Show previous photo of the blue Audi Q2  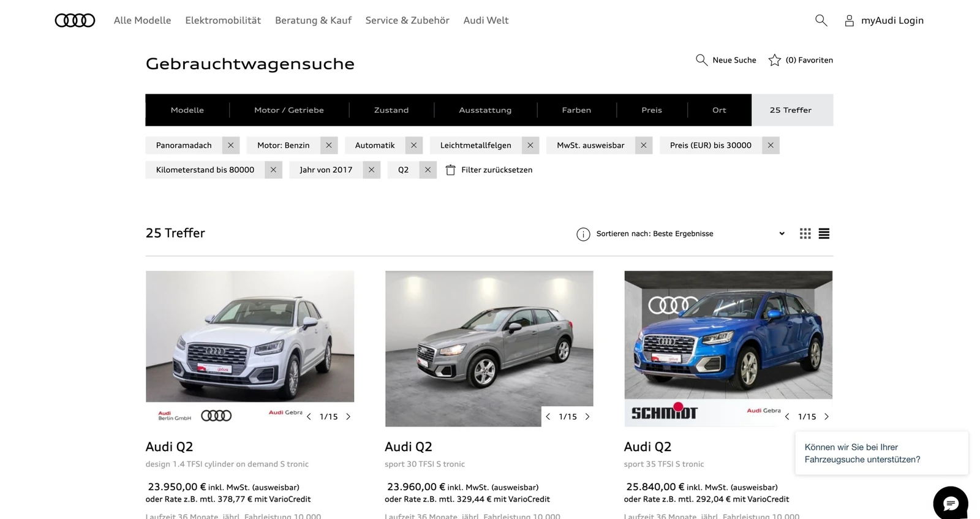(787, 417)
